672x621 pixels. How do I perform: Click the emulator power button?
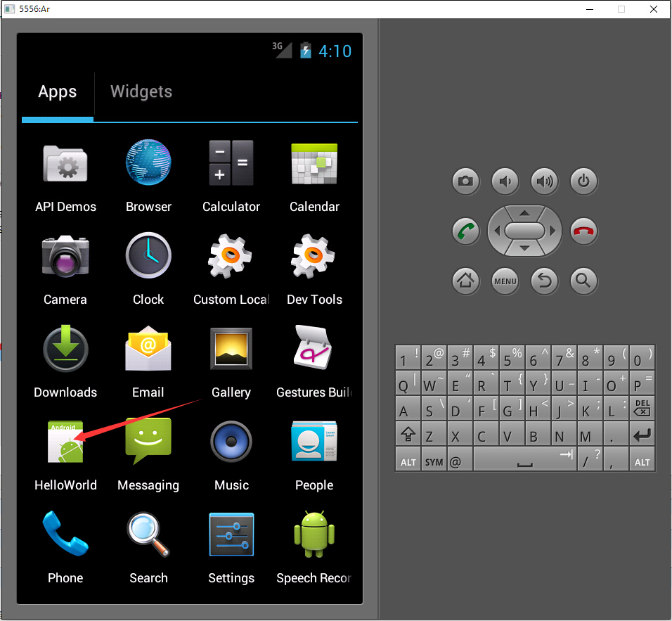(583, 181)
